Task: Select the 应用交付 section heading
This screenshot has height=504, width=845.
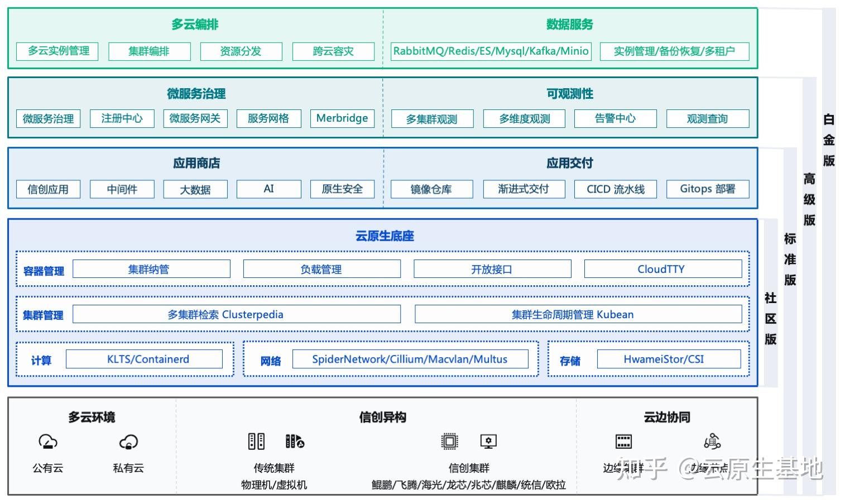Action: 570,163
